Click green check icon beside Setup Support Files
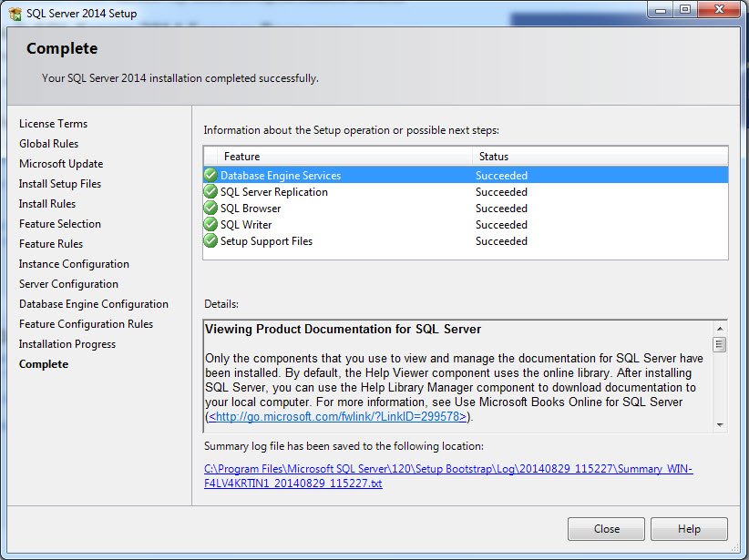This screenshot has height=560, width=749. pyautogui.click(x=210, y=240)
